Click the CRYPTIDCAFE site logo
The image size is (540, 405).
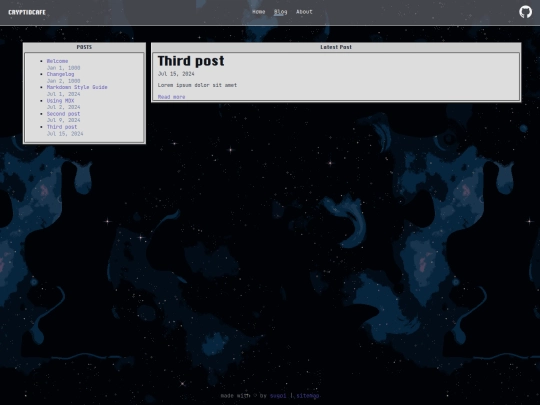point(27,12)
